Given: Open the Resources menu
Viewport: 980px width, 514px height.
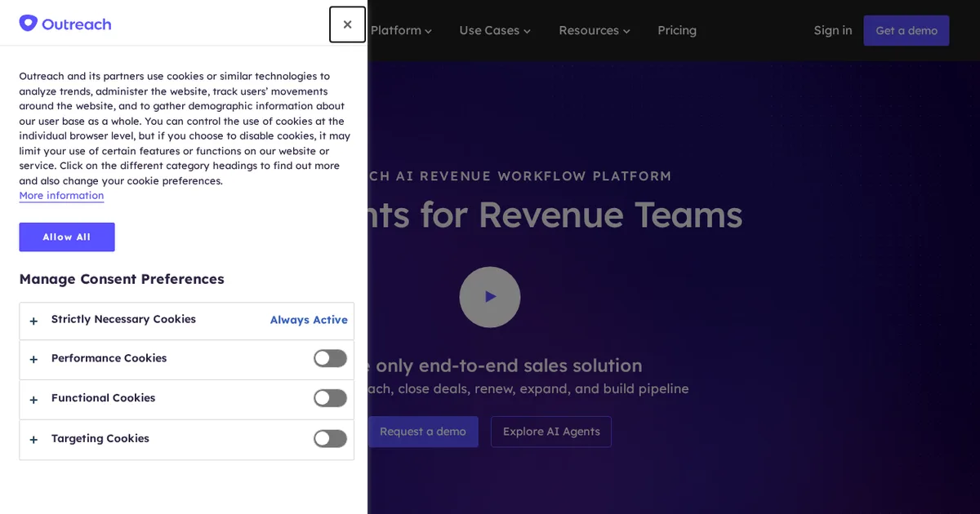Looking at the screenshot, I should click(x=595, y=30).
